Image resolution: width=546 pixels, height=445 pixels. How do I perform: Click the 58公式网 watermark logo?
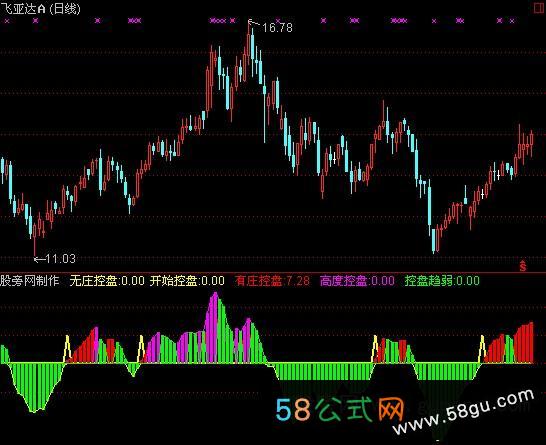click(x=340, y=409)
